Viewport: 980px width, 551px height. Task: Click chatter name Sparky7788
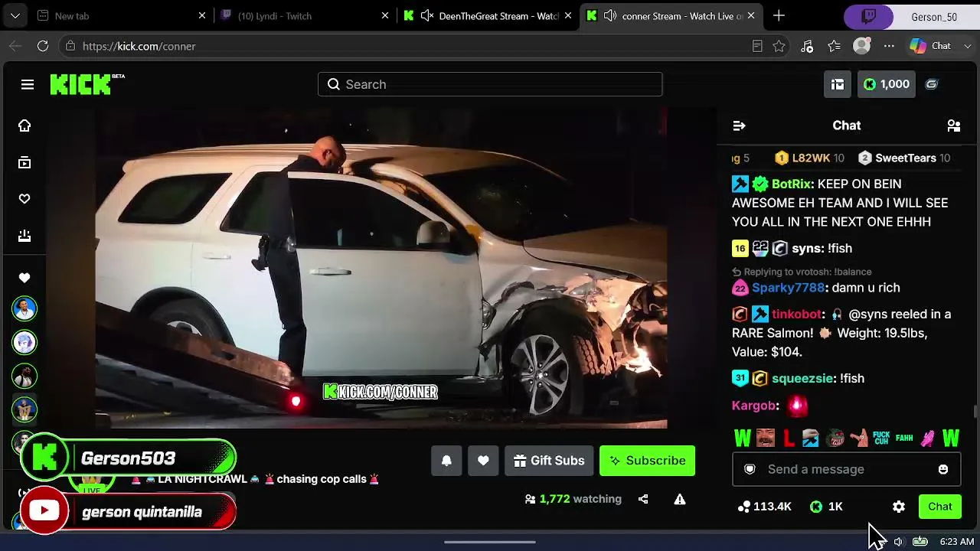point(789,288)
